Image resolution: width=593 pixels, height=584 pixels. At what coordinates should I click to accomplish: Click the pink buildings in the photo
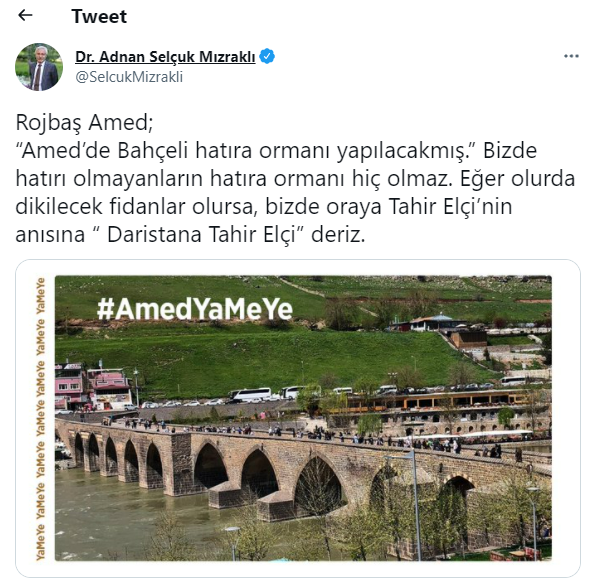[93, 387]
